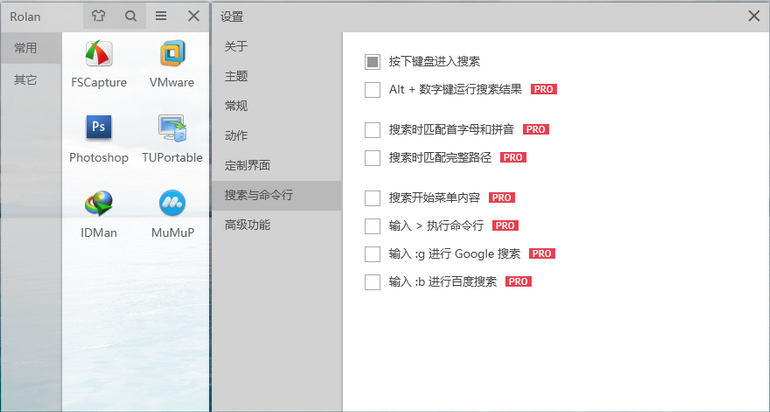Image resolution: width=770 pixels, height=412 pixels.
Task: Click the shirt theme icon in Rolan
Action: (98, 16)
